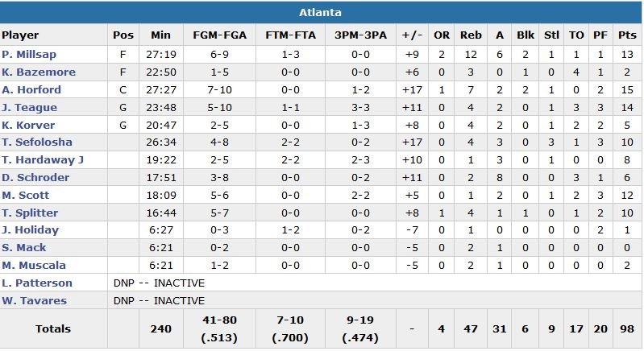Screen dimensions: 644x351
Task: Click T. Hardaway J player link
Action: [x=43, y=160]
